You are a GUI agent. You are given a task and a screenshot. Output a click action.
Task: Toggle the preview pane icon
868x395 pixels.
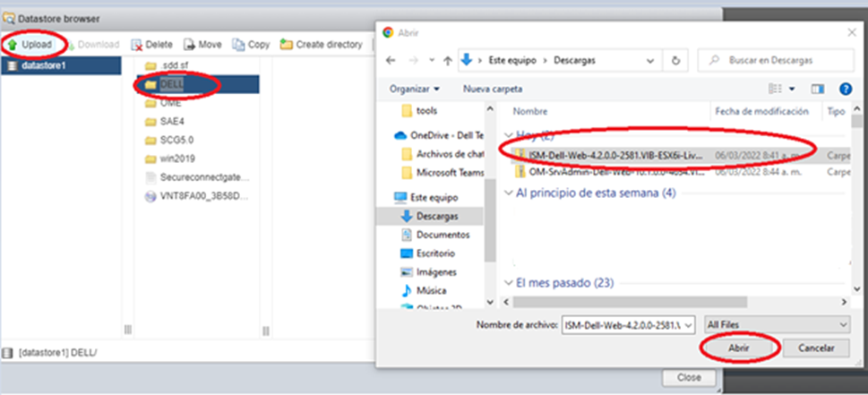coord(818,89)
